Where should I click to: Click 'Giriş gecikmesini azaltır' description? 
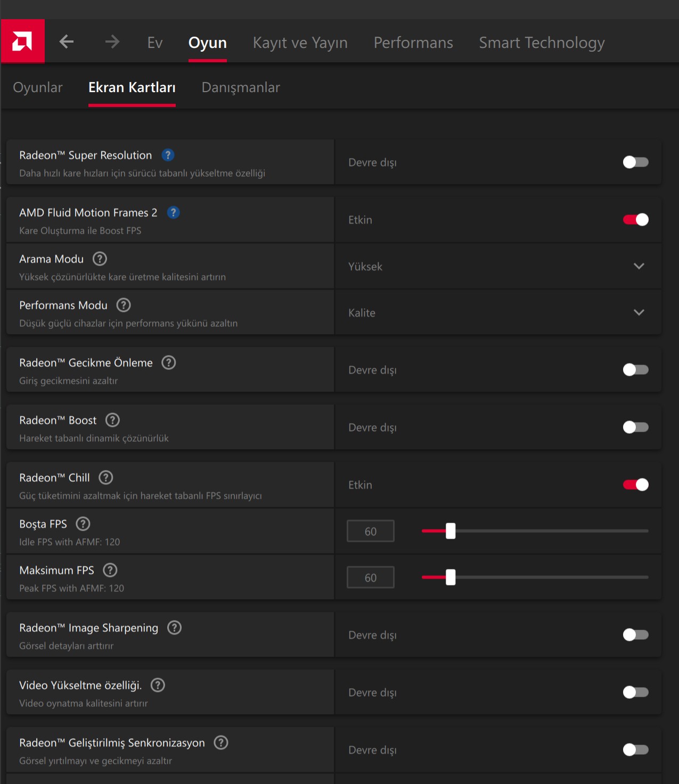pos(69,381)
